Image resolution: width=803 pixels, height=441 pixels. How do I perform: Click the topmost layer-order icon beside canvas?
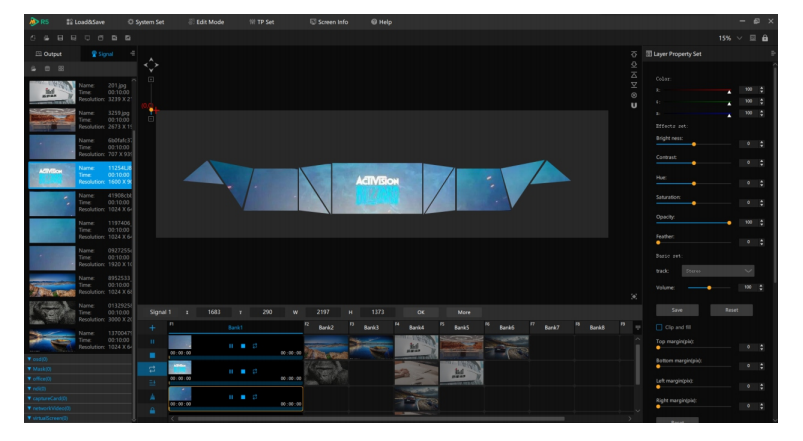(634, 54)
